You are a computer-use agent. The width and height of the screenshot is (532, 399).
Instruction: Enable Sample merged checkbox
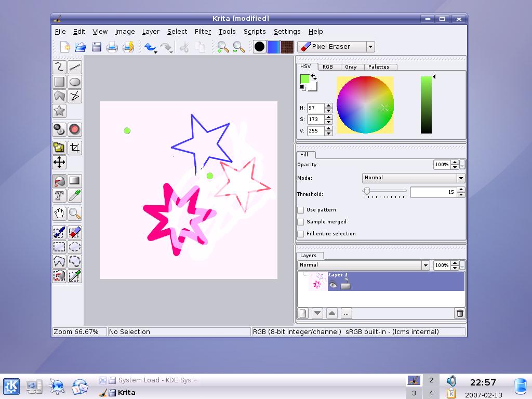pos(301,222)
